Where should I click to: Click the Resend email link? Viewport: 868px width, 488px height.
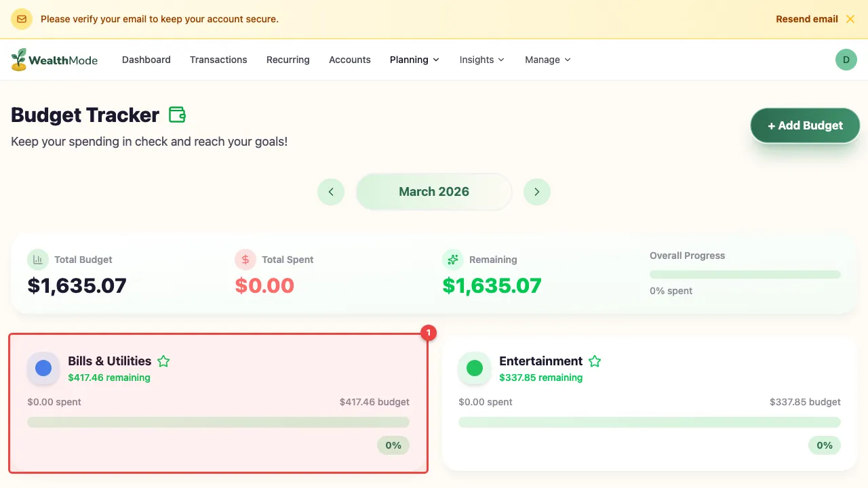click(806, 18)
